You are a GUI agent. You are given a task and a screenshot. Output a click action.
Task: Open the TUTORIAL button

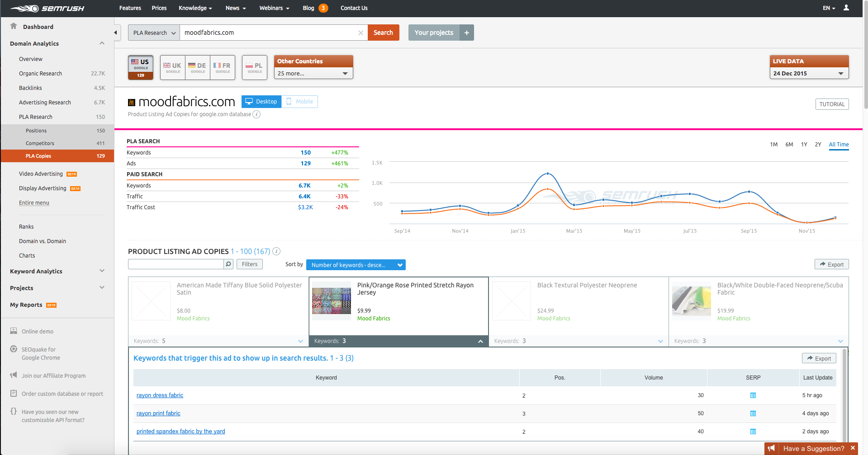coord(832,104)
